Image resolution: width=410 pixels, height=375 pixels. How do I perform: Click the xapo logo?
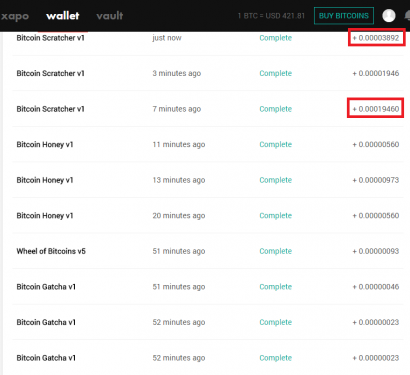tap(15, 16)
